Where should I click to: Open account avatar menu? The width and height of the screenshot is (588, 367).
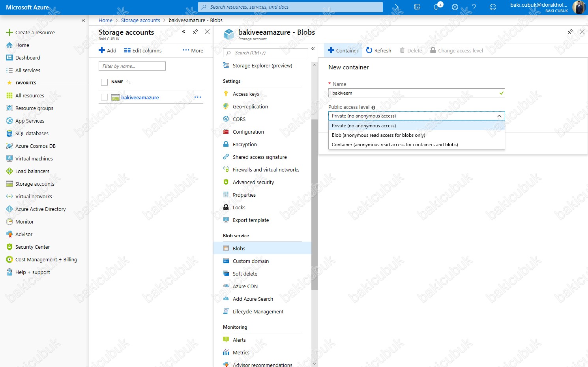[x=579, y=7]
